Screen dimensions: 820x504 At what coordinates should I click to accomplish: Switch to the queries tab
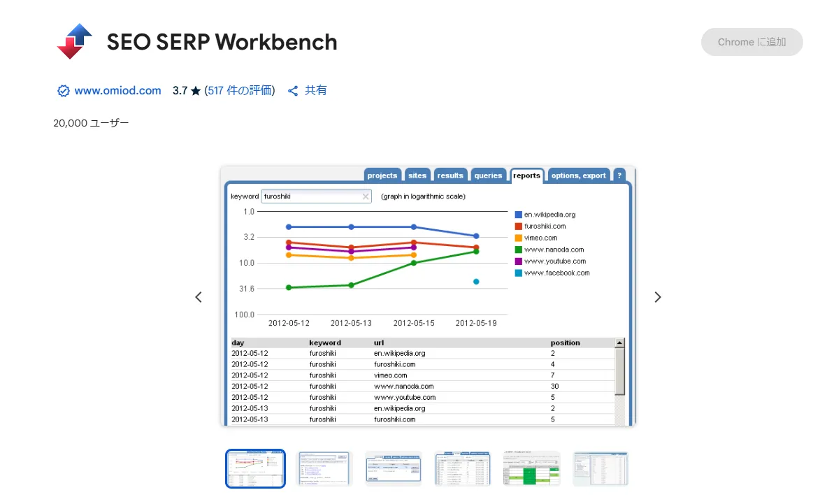click(489, 175)
